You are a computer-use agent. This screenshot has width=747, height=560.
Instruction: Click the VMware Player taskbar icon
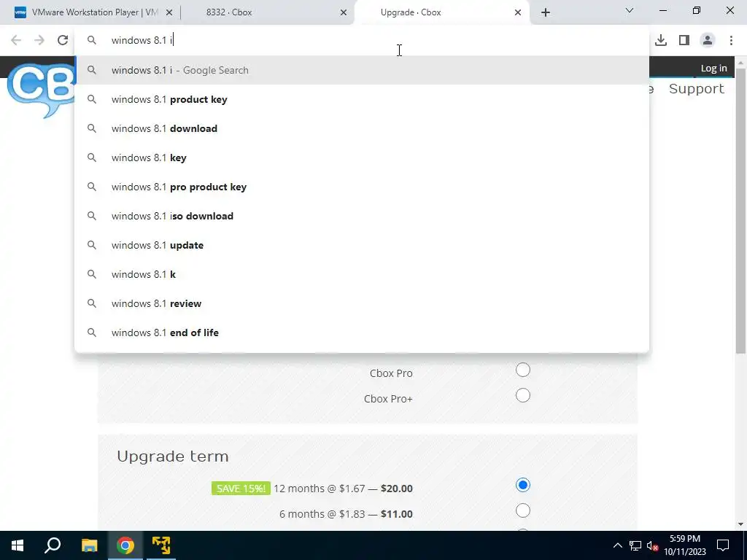click(161, 545)
